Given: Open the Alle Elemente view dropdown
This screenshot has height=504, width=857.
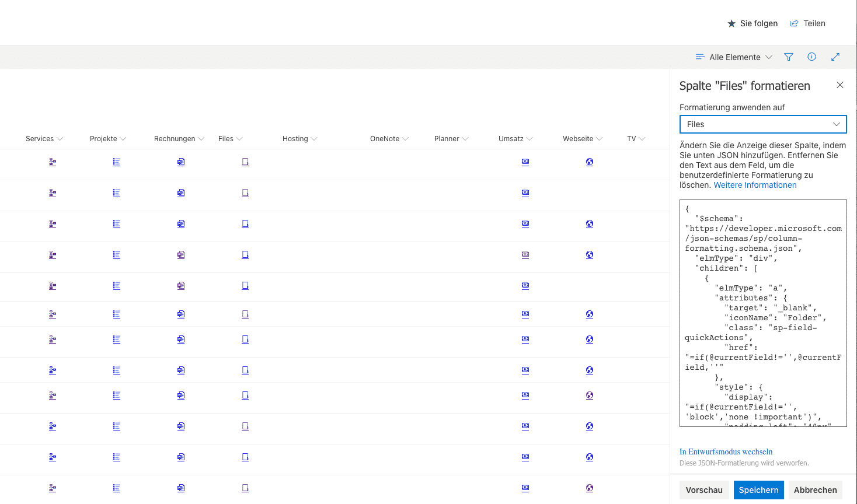Looking at the screenshot, I should click(x=733, y=57).
